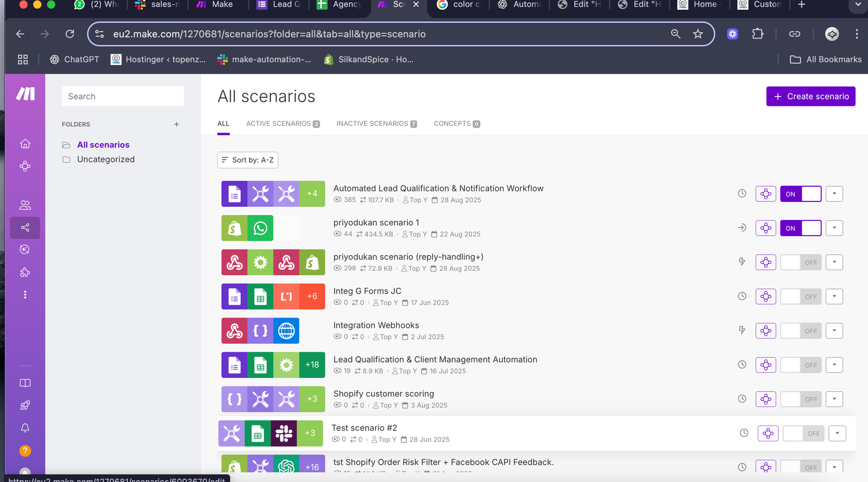Switch to the Inactive Scenarios tab
Viewport: 868px width, 482px height.
(376, 124)
